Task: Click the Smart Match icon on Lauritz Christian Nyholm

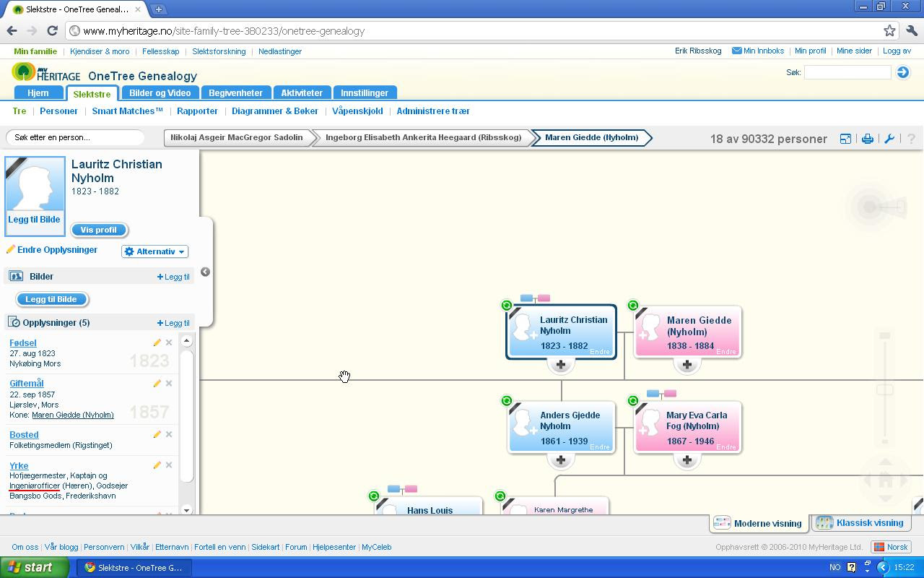Action: click(507, 306)
